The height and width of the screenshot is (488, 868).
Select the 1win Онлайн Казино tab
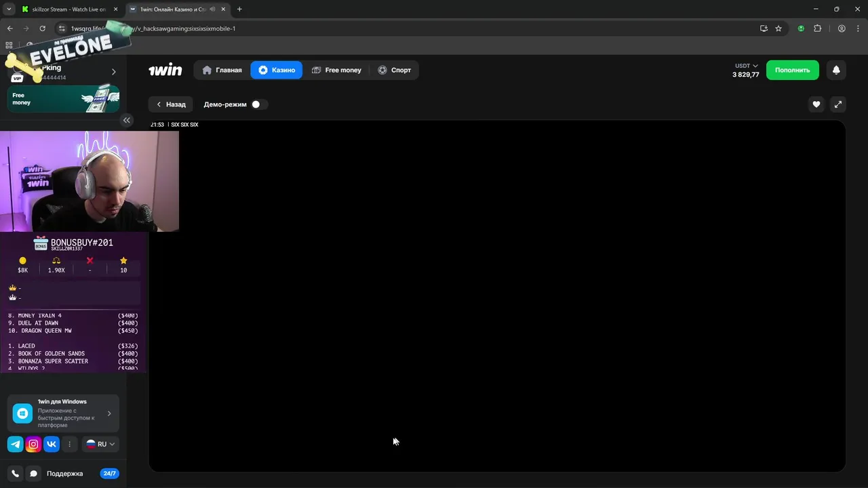pyautogui.click(x=178, y=9)
